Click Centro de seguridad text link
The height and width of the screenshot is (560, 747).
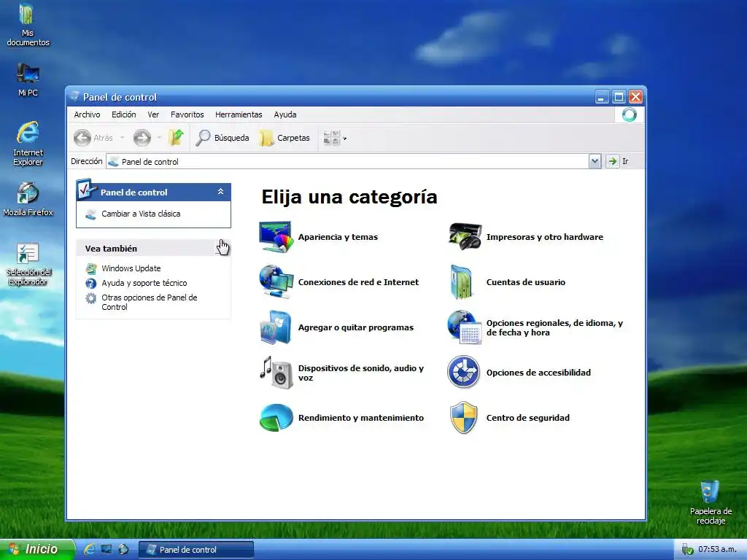528,418
